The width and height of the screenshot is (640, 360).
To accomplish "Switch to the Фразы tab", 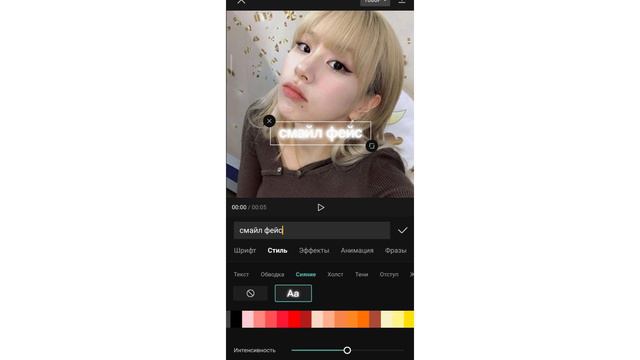I will pyautogui.click(x=396, y=250).
